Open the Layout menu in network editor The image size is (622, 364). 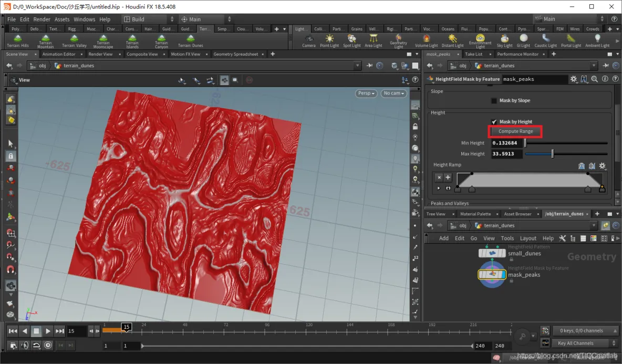point(528,238)
